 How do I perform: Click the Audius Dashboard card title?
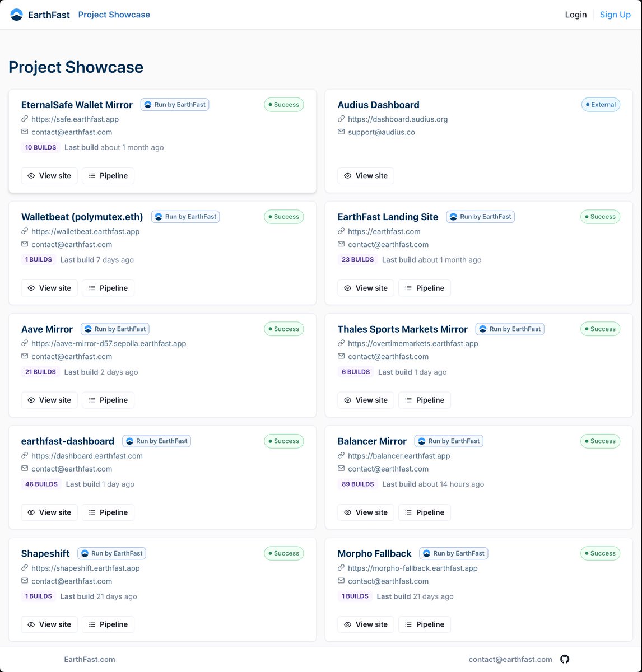(x=378, y=105)
